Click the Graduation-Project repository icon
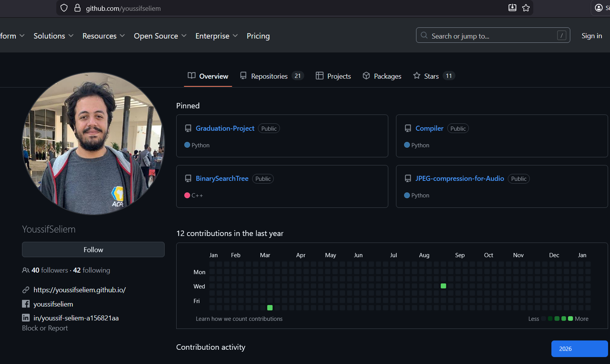This screenshot has height=364, width=610. click(188, 128)
